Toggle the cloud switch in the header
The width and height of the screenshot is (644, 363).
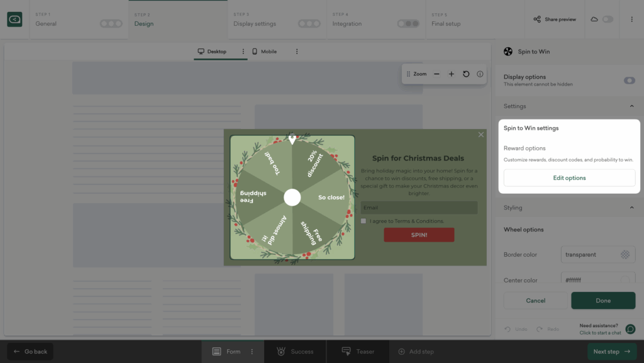point(607,20)
